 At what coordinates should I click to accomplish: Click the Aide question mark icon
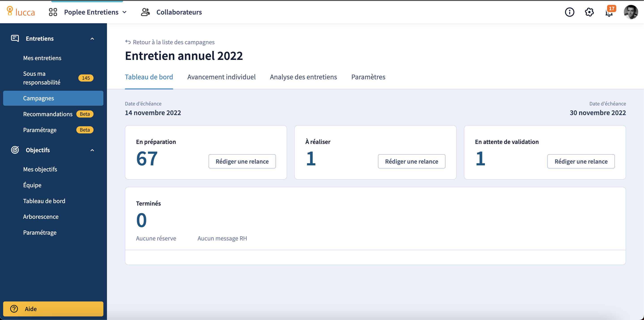14,309
